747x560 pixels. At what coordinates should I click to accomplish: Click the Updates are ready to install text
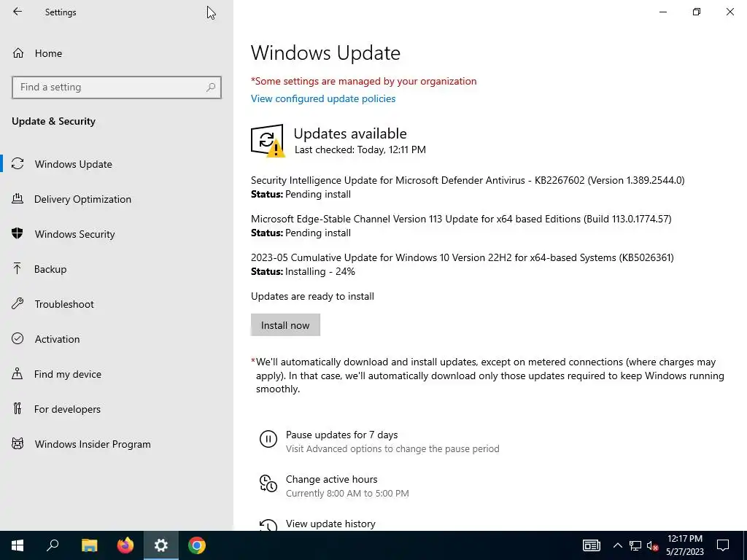coord(312,296)
